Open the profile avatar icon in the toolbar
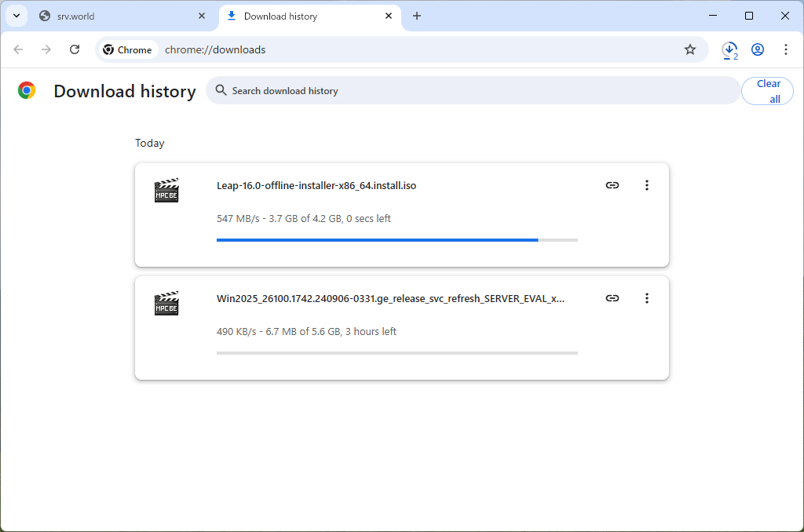 (758, 49)
